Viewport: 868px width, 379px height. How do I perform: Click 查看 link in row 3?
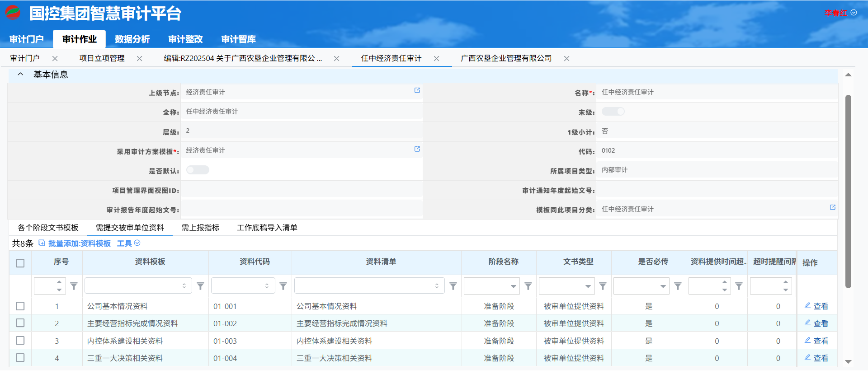[x=821, y=341]
